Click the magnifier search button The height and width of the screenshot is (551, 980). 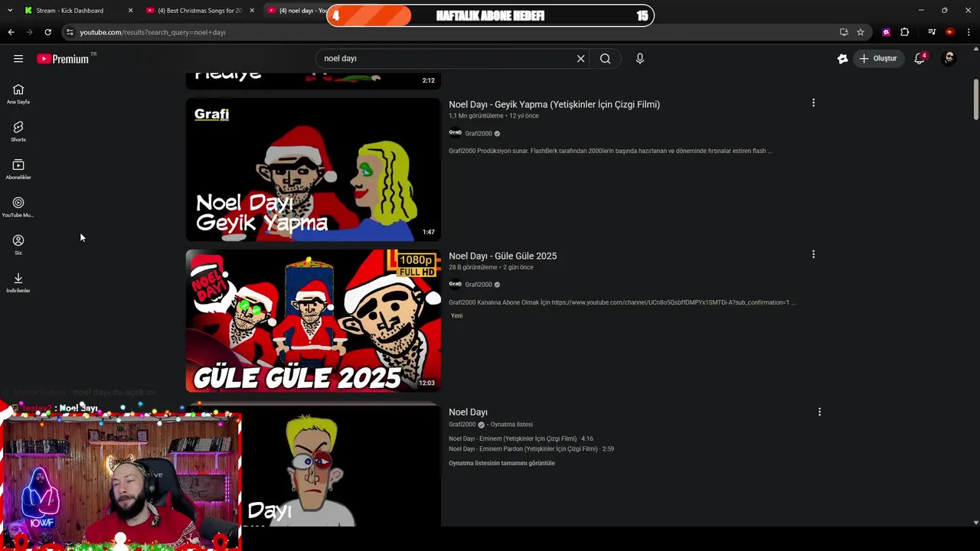click(605, 59)
